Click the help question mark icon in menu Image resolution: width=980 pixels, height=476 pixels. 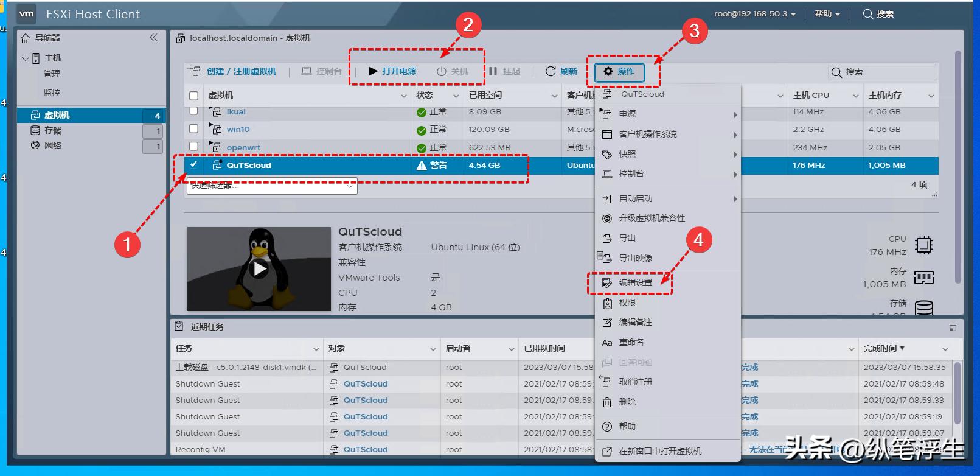click(606, 427)
